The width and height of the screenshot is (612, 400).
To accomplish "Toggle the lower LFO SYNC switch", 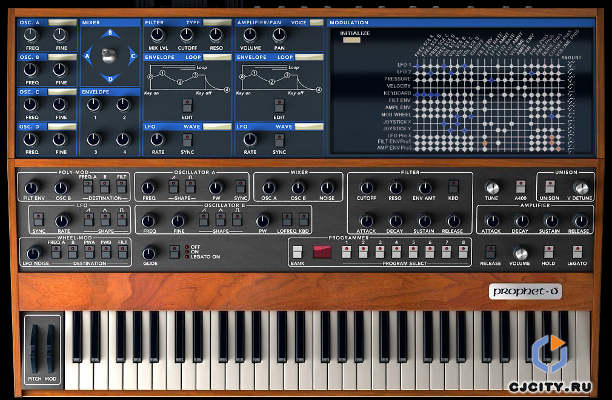I will [x=38, y=220].
